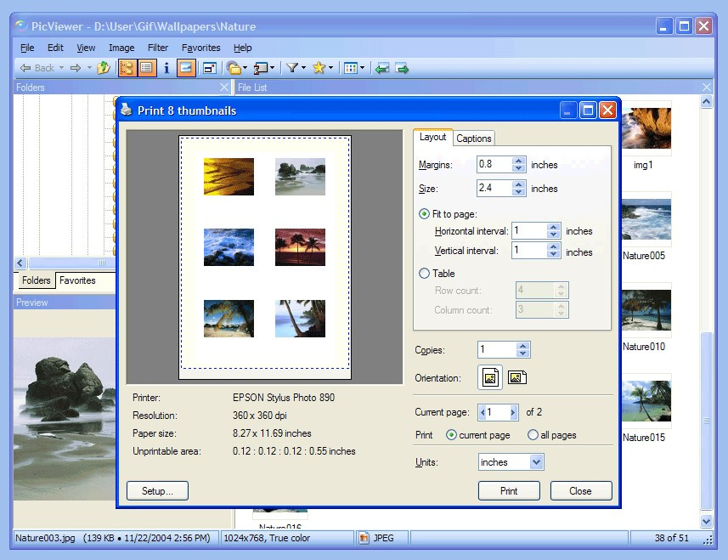This screenshot has height=560, width=728.
Task: Click the Back navigation arrow button
Action: (37, 68)
